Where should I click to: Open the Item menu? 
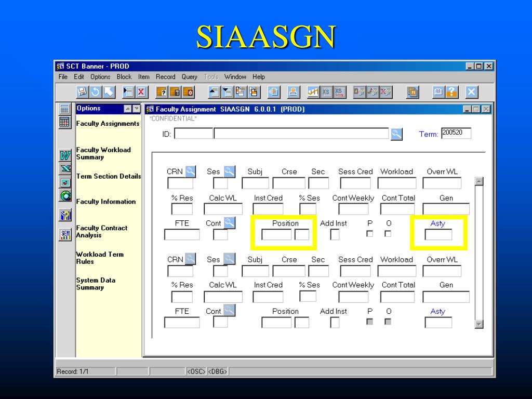144,77
